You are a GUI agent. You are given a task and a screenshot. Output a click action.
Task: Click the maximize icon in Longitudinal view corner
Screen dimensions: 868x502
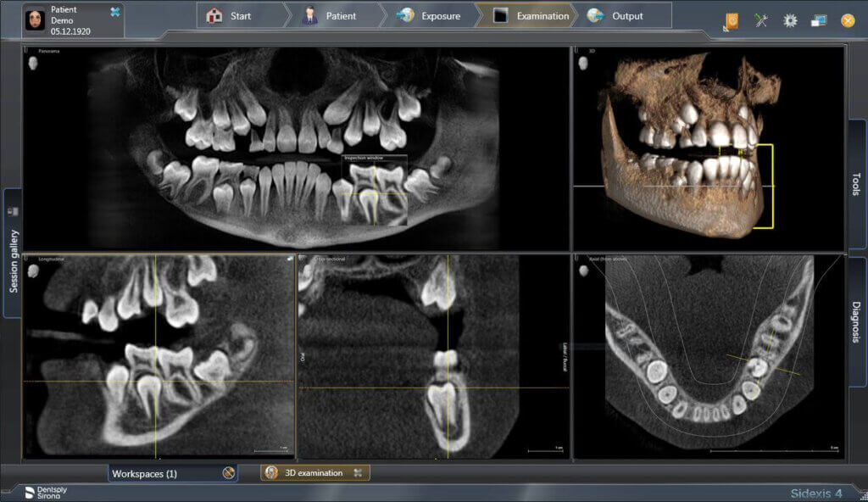290,259
